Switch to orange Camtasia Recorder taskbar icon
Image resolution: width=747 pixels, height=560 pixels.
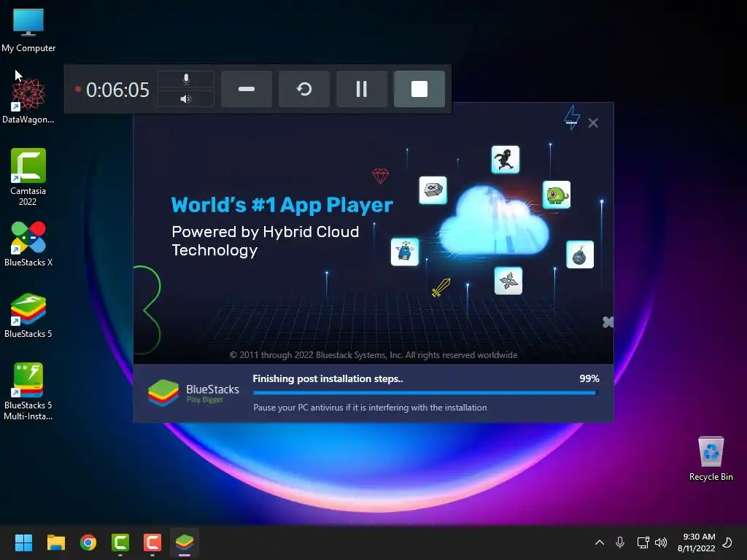click(152, 542)
